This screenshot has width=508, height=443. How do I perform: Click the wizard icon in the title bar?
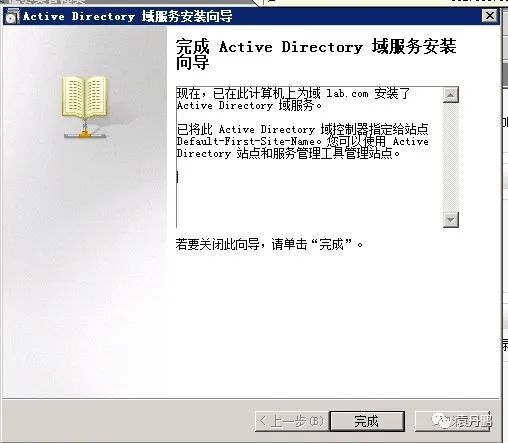12,16
